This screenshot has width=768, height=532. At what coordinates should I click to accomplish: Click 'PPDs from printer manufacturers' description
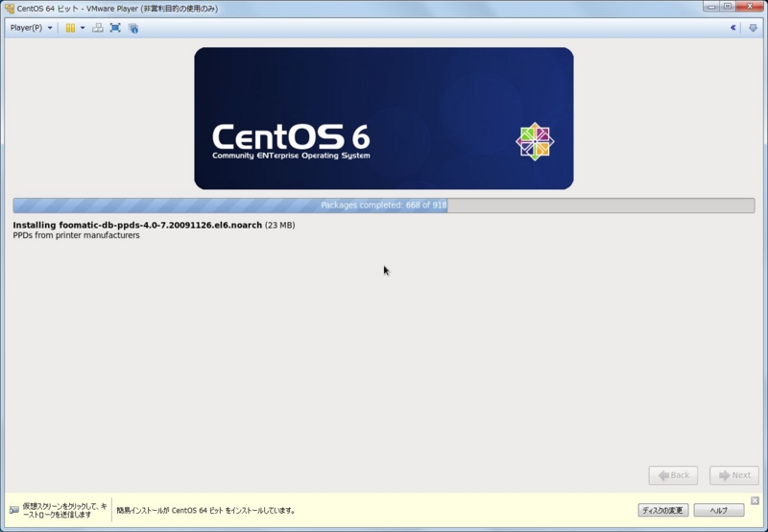[76, 235]
